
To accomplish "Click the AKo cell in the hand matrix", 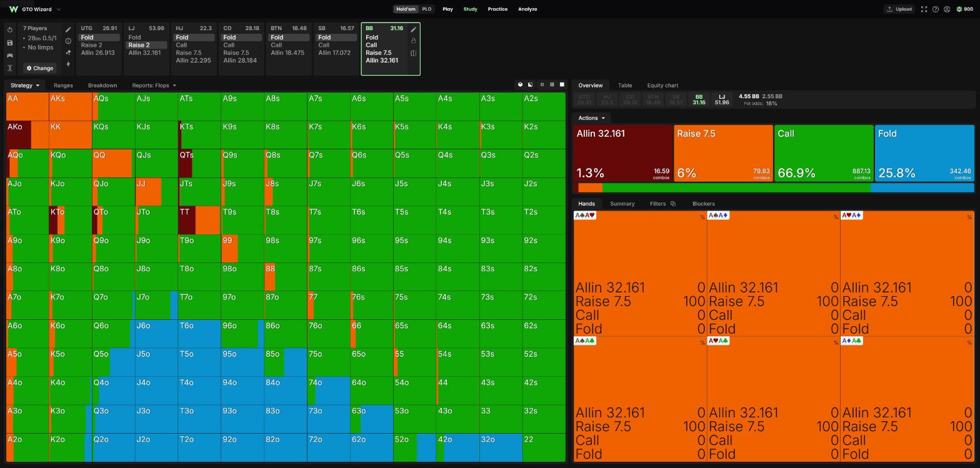I will (27, 135).
